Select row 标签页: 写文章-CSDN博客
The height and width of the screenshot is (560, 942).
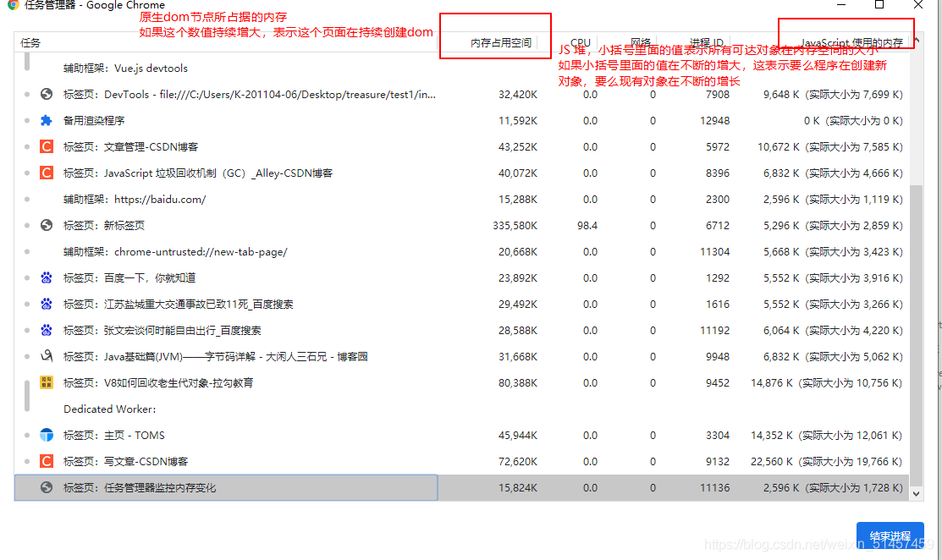pos(461,461)
